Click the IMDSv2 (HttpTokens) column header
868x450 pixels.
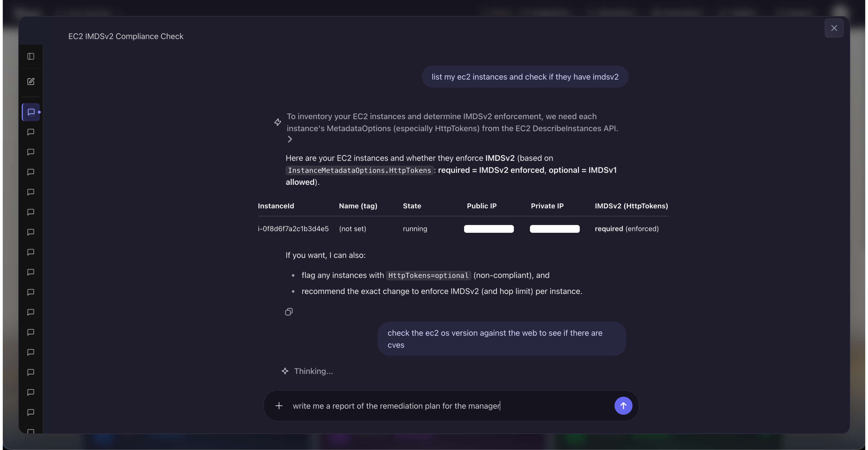point(631,206)
